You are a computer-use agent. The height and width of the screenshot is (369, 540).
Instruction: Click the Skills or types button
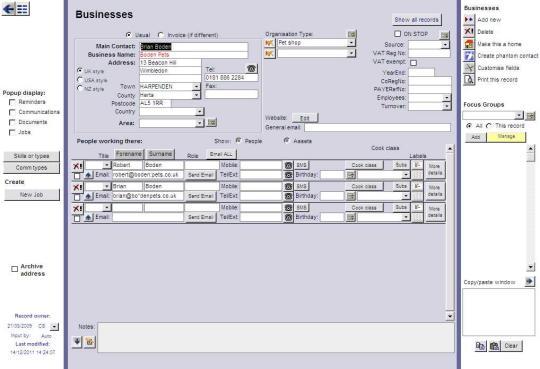coord(31,156)
